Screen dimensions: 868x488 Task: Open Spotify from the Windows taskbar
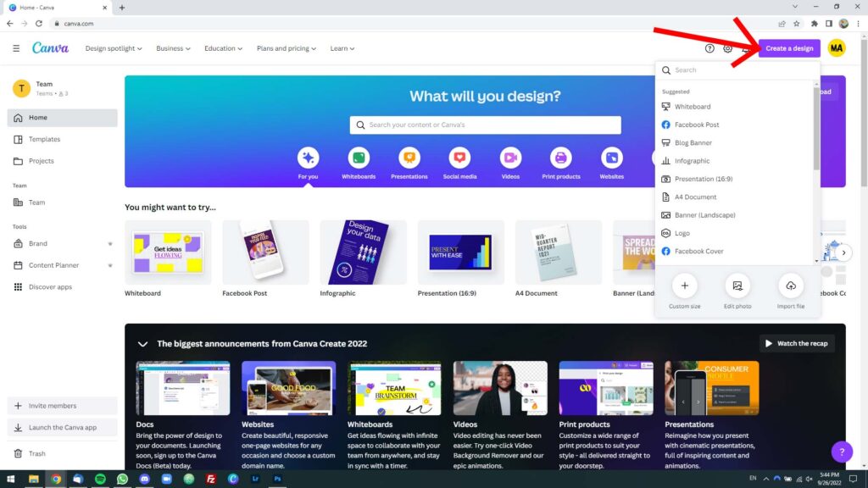(x=100, y=479)
